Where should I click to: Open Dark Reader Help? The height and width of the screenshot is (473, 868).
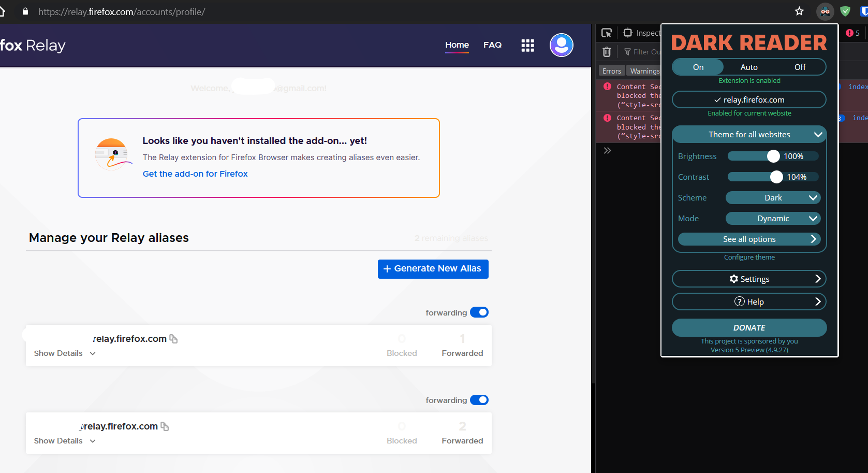[x=749, y=302]
